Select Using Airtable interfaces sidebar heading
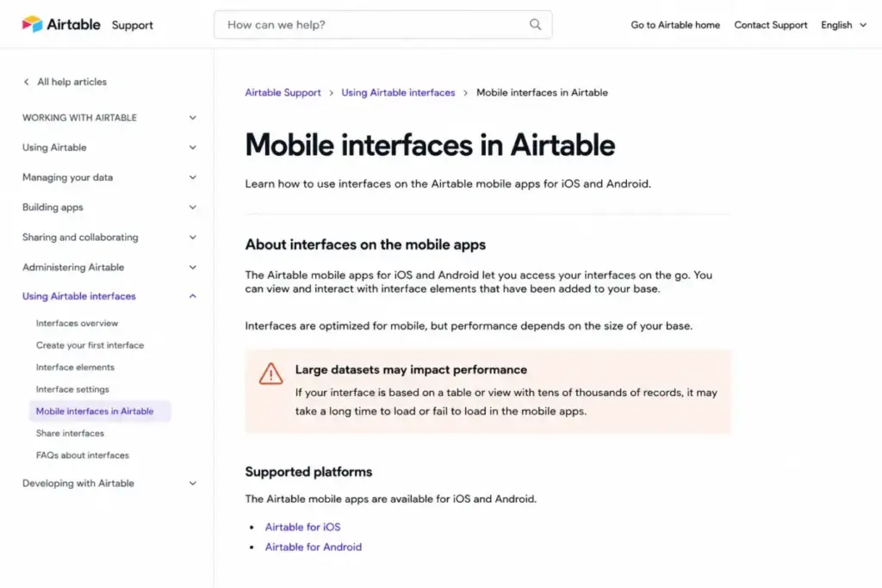Viewport: 882px width, 588px height. pyautogui.click(x=78, y=296)
